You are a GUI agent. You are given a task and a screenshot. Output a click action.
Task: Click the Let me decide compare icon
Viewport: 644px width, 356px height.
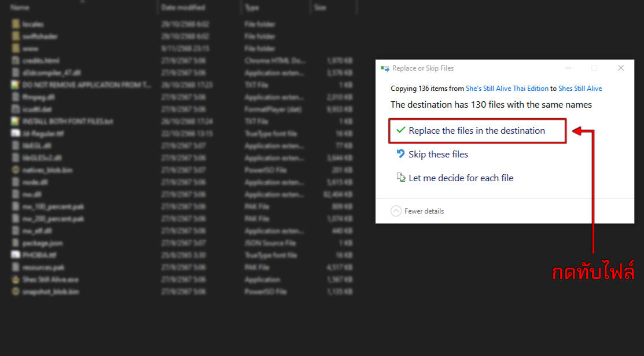(400, 178)
